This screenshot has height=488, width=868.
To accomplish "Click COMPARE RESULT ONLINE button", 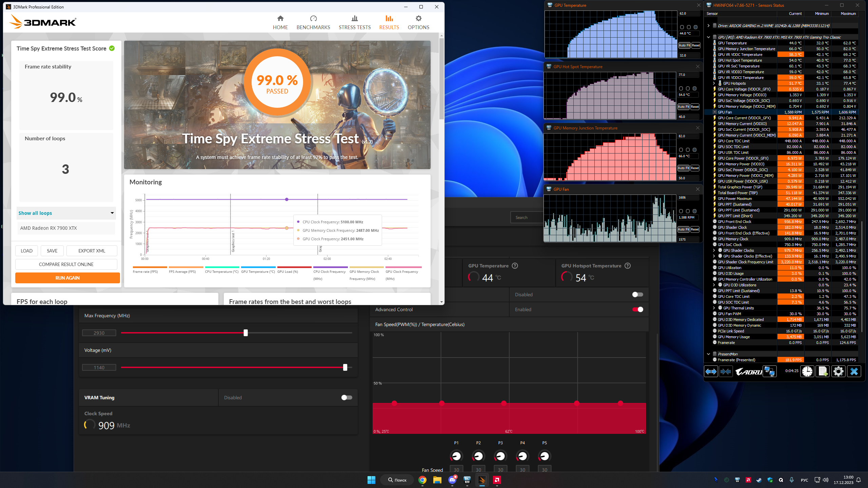I will (66, 264).
